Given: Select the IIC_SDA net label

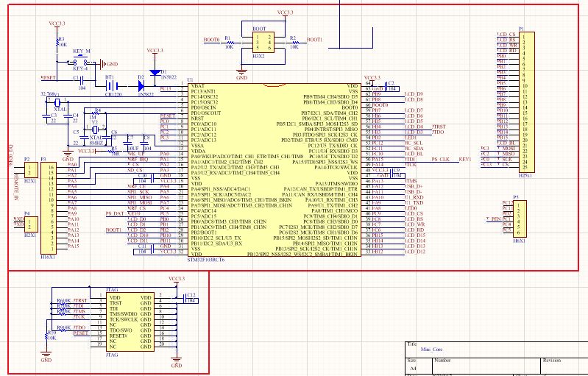Looking at the screenshot, I should point(414,149).
